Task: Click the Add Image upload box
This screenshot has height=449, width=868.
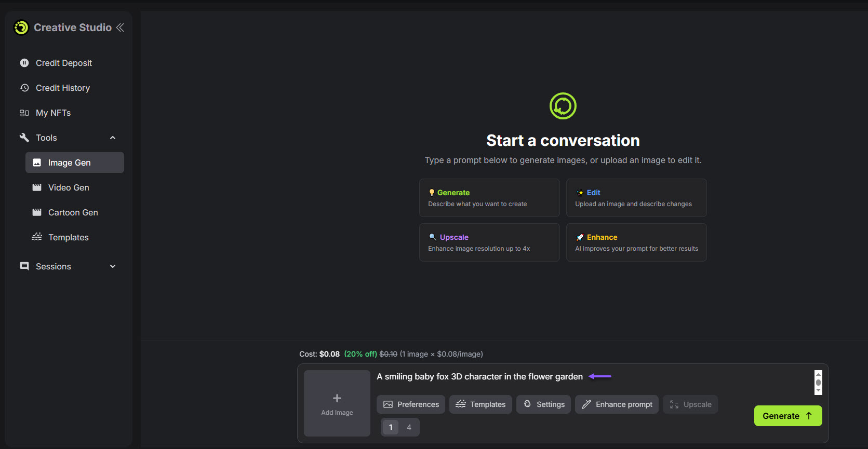Action: pyautogui.click(x=337, y=403)
